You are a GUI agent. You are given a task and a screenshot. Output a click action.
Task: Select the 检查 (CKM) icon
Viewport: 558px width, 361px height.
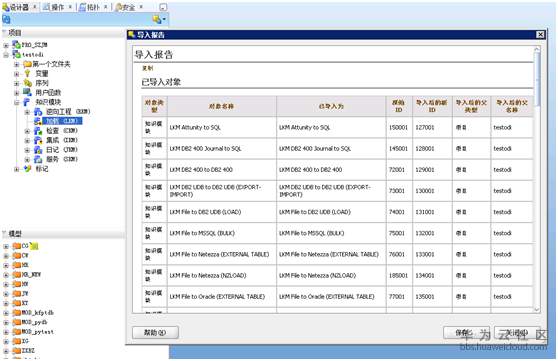[38, 131]
